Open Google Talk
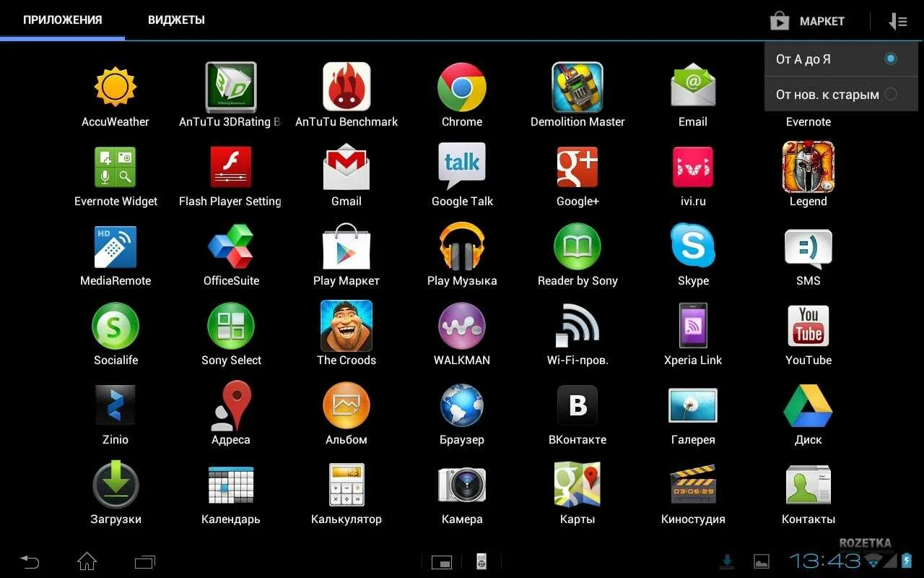Image resolution: width=924 pixels, height=578 pixels. point(462,167)
